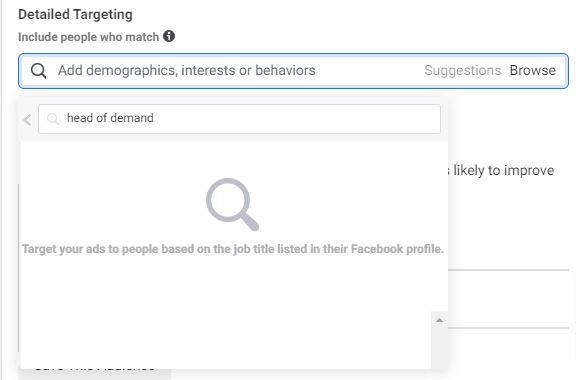
Task: Click the job title targeting helper text
Action: coord(233,249)
